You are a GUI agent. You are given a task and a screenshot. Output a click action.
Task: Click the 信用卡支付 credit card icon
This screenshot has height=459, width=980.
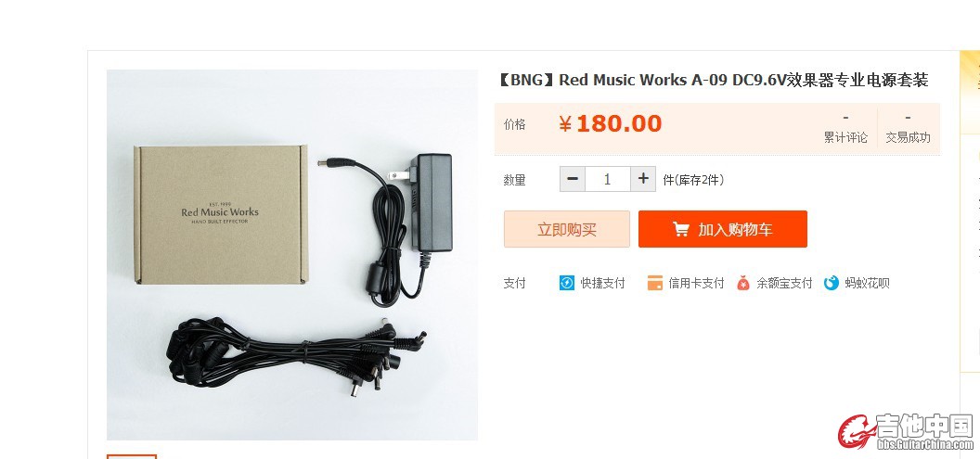[654, 283]
